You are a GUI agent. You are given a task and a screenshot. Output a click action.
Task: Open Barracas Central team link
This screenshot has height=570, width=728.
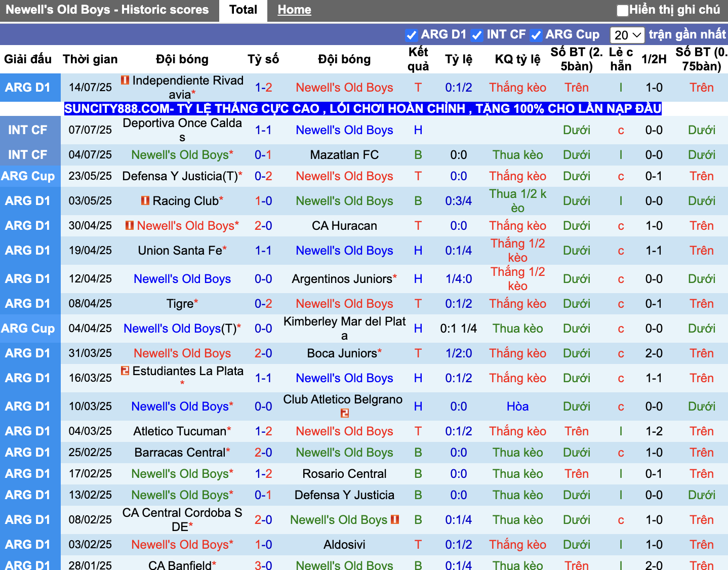(x=180, y=453)
